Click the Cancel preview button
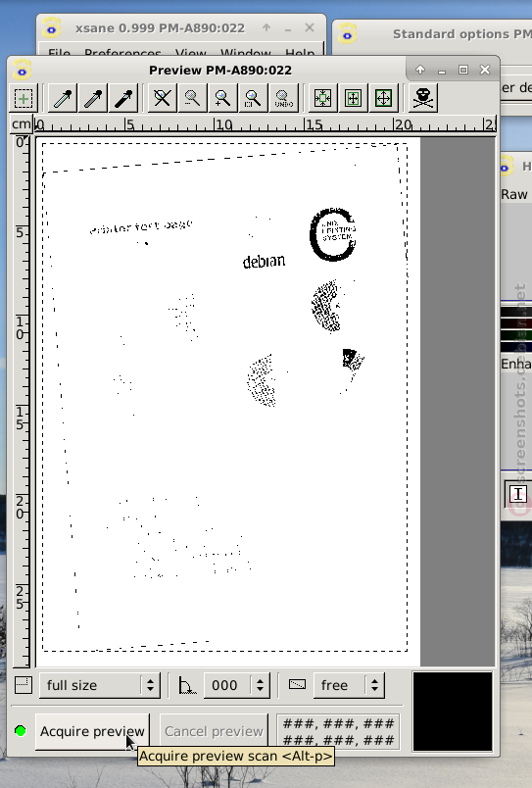 pyautogui.click(x=214, y=731)
